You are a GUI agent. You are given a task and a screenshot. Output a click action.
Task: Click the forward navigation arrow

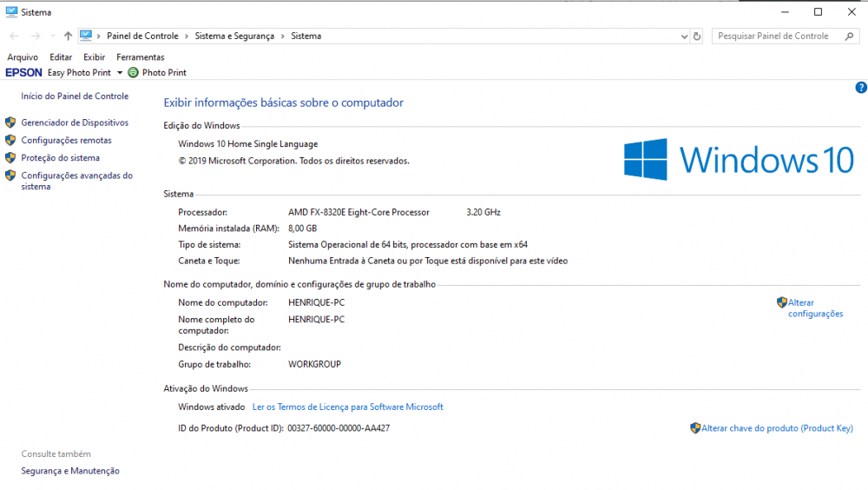tap(36, 36)
